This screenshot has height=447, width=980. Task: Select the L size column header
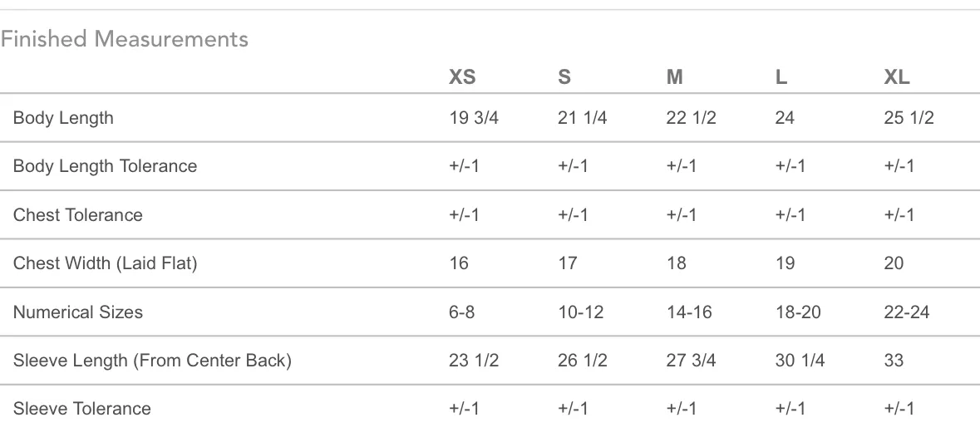click(781, 76)
